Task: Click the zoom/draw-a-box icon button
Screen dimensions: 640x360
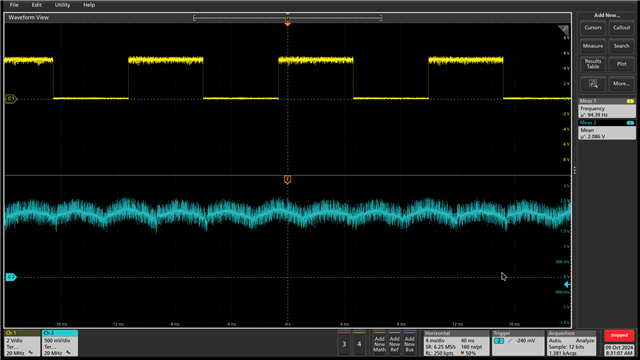Action: pos(593,84)
